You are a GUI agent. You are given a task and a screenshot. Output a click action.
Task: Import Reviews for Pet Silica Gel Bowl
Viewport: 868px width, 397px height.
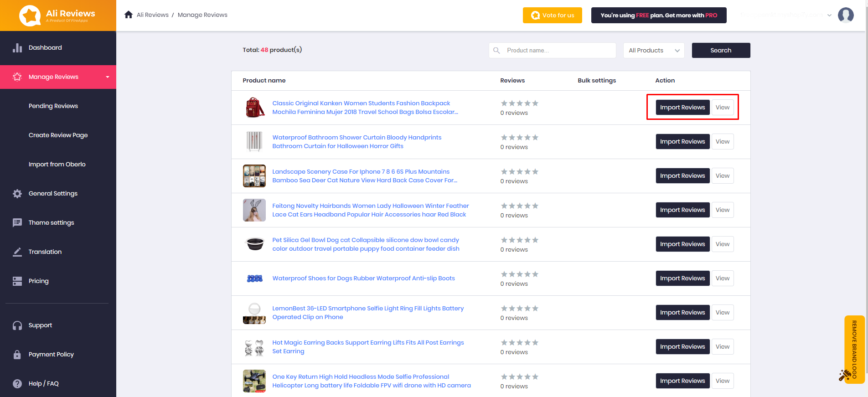(682, 244)
